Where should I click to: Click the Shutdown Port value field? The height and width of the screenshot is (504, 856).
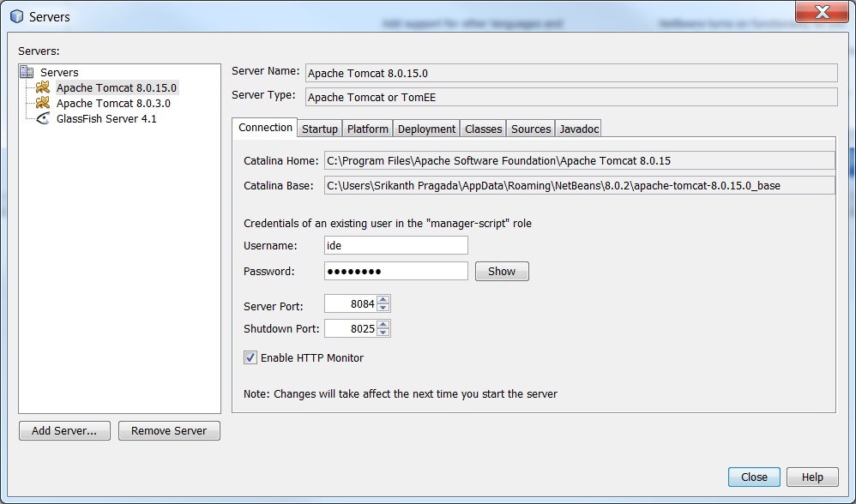351,328
